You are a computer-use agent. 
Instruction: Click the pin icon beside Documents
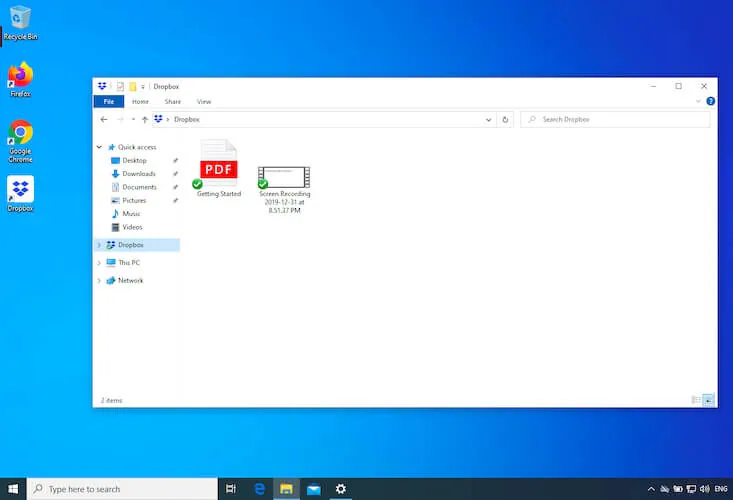point(175,187)
